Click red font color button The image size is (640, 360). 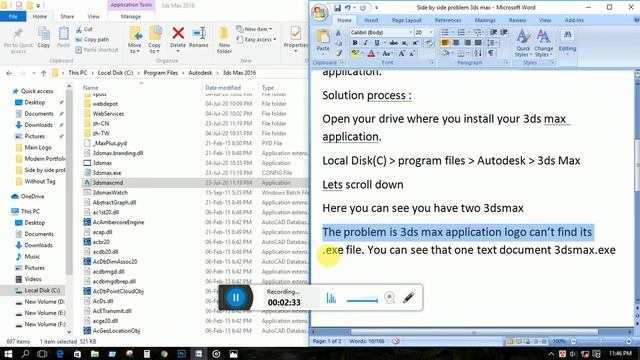point(371,53)
